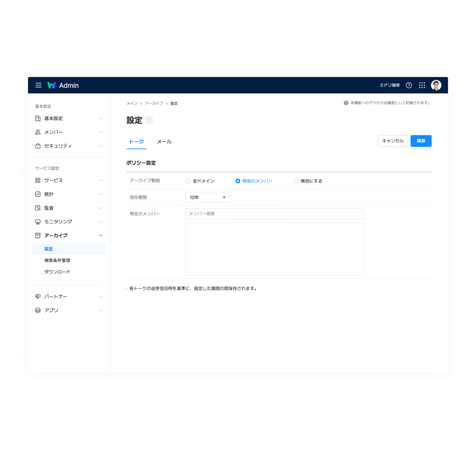Open the hamburger menu icon

(39, 86)
